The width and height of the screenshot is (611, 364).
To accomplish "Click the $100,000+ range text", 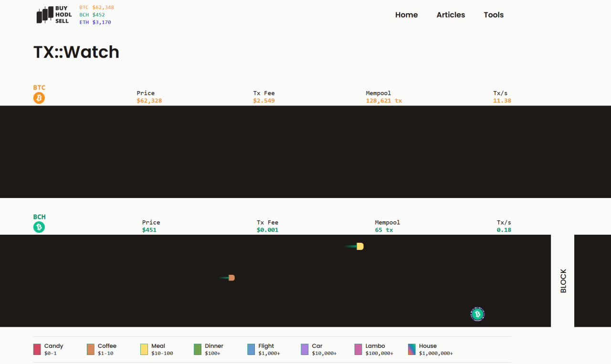I will point(379,354).
